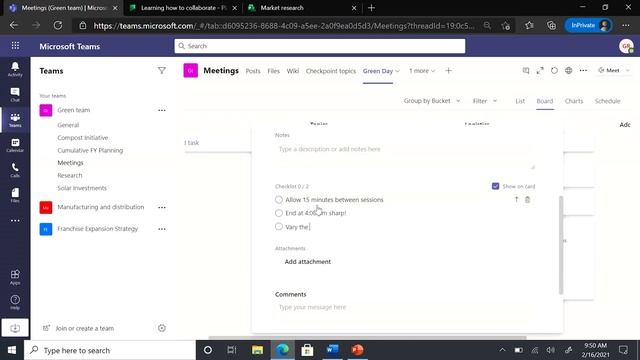Click the Teams search box
This screenshot has width=640, height=360.
pos(320,46)
